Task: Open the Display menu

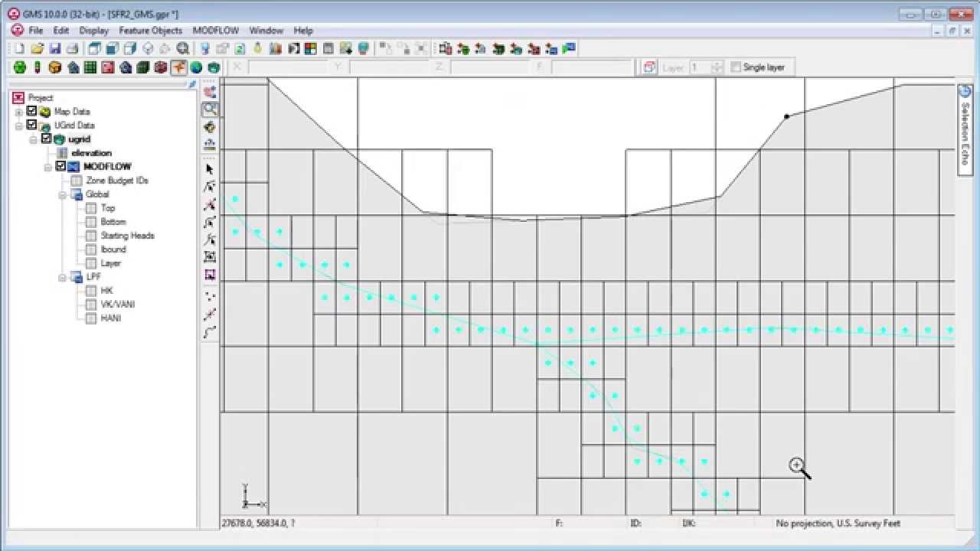Action: (93, 31)
